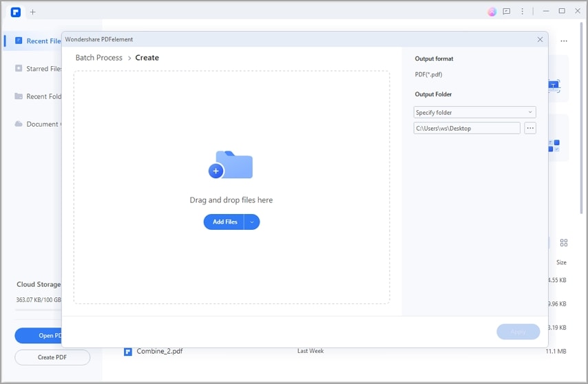Image resolution: width=588 pixels, height=384 pixels.
Task: Select Recent Folders in sidebar
Action: [38, 96]
